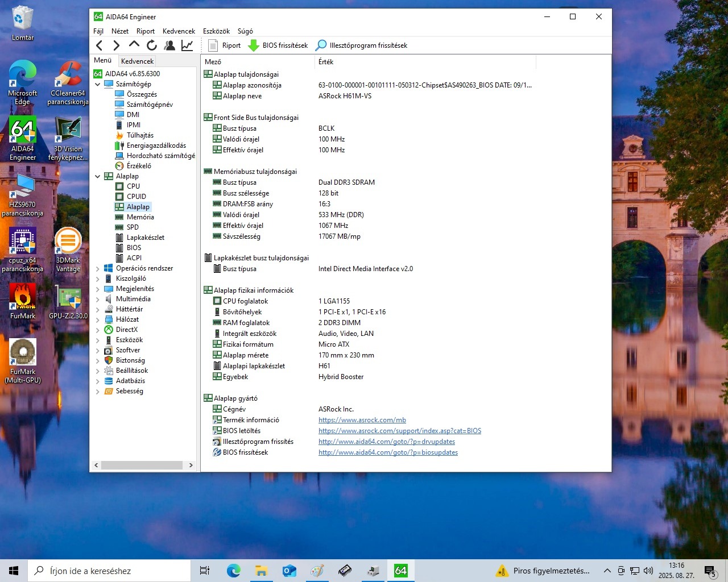Image resolution: width=728 pixels, height=582 pixels.
Task: Select the Biztonság tree item
Action: click(x=130, y=360)
